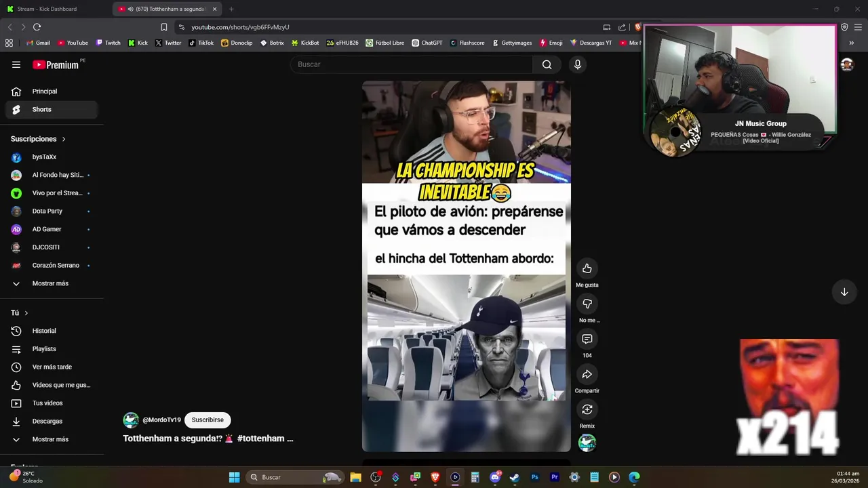The width and height of the screenshot is (868, 488).
Task: Go back in browser history
Action: click(9, 27)
